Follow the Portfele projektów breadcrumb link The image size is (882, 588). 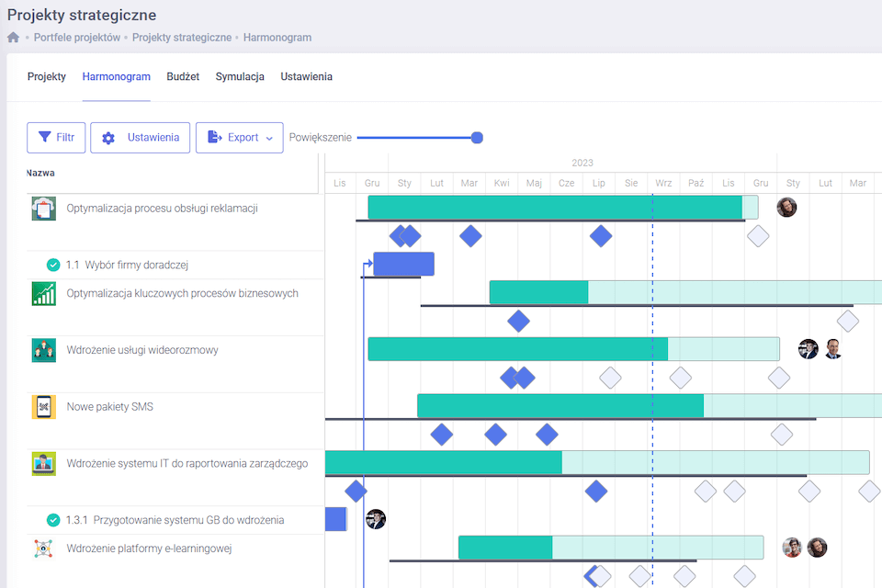tap(77, 38)
